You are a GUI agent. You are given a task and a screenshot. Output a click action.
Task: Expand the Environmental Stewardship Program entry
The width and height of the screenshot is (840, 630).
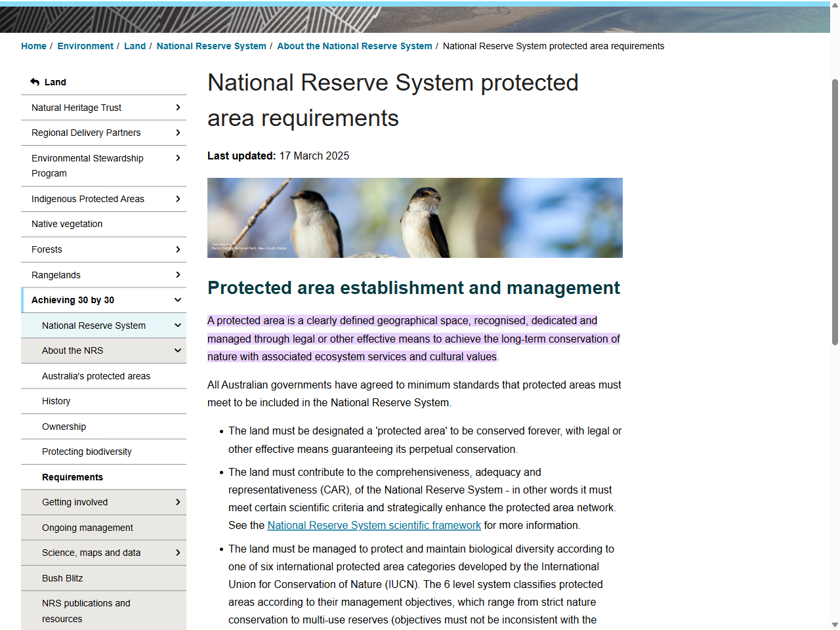click(x=178, y=158)
